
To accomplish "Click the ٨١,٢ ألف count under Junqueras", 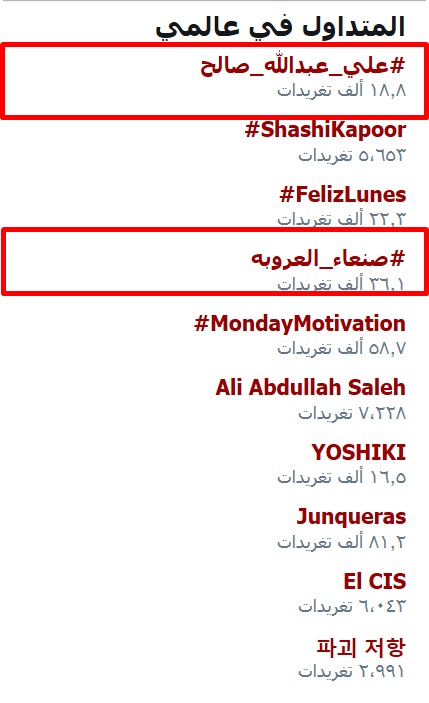I will 341,542.
